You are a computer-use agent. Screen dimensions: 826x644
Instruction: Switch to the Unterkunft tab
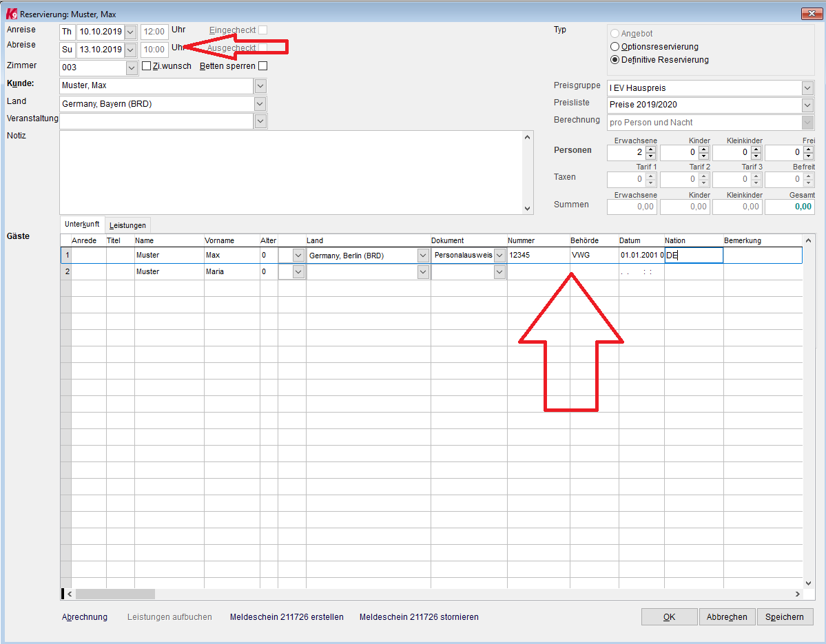pyautogui.click(x=82, y=225)
